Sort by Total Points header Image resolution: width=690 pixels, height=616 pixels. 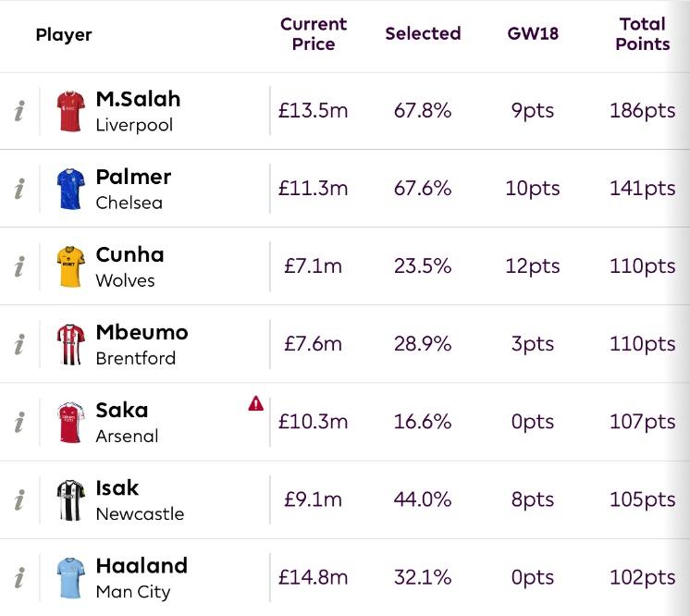point(643,34)
